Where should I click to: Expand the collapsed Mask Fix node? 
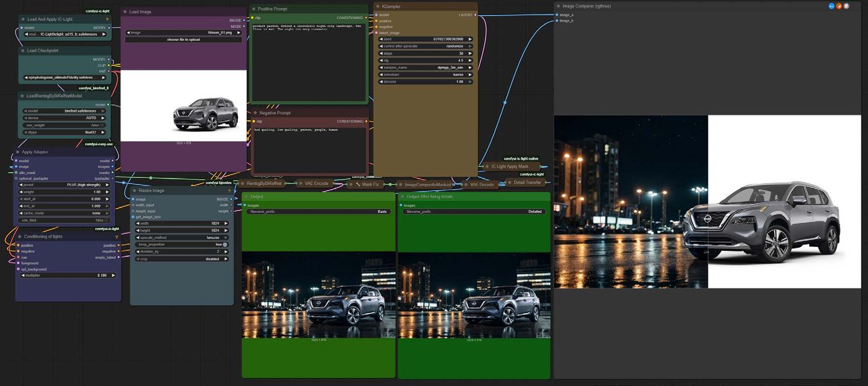coord(365,184)
